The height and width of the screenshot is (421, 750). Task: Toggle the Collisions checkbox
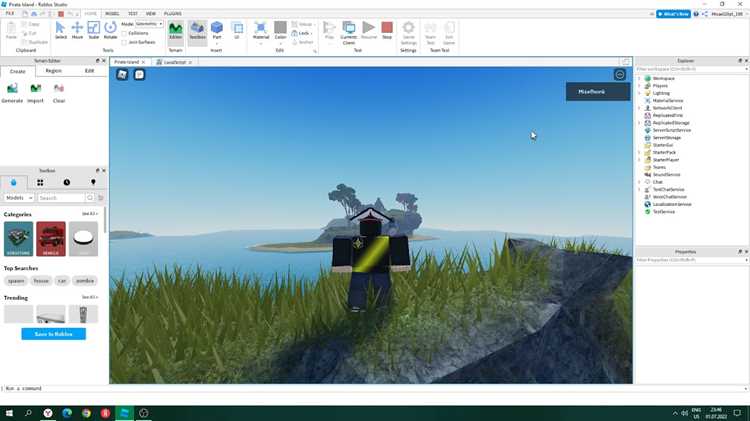(124, 33)
